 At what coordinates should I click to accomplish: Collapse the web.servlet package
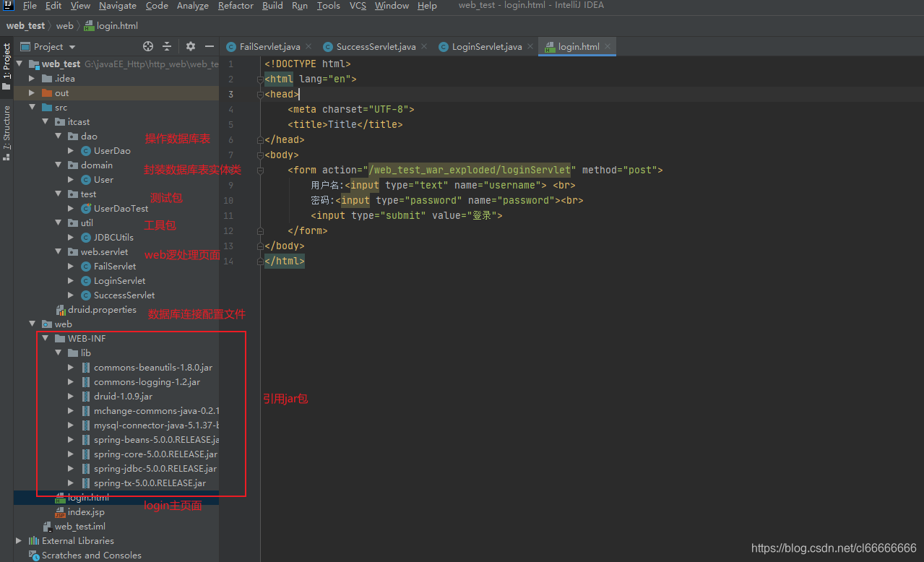(x=58, y=252)
